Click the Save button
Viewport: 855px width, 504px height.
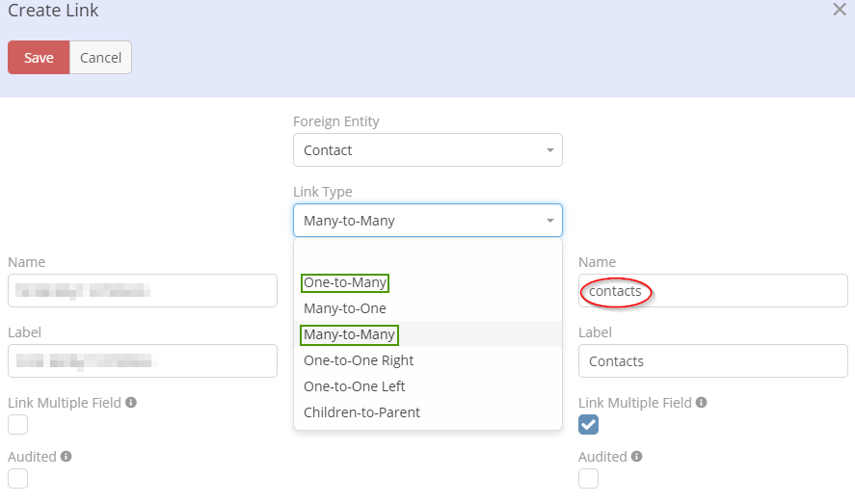pos(39,58)
